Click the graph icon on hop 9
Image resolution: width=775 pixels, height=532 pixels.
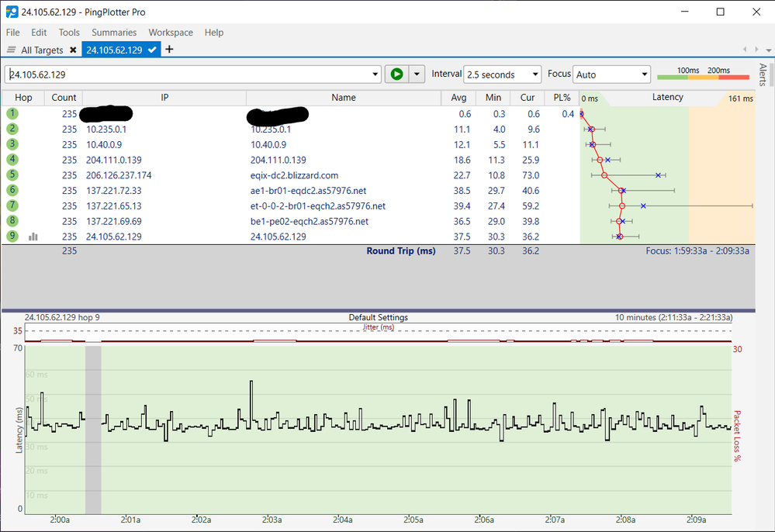tap(33, 237)
